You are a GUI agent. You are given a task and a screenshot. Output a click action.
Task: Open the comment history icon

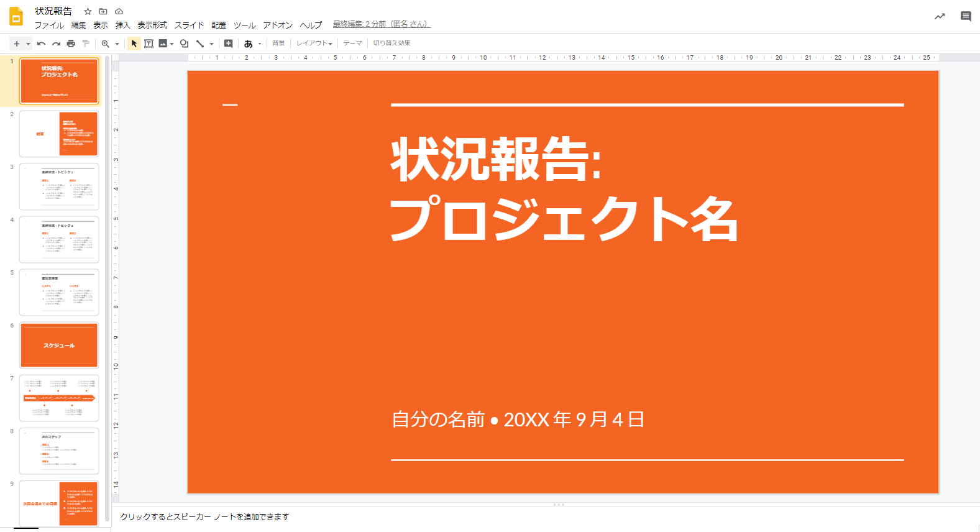[966, 17]
